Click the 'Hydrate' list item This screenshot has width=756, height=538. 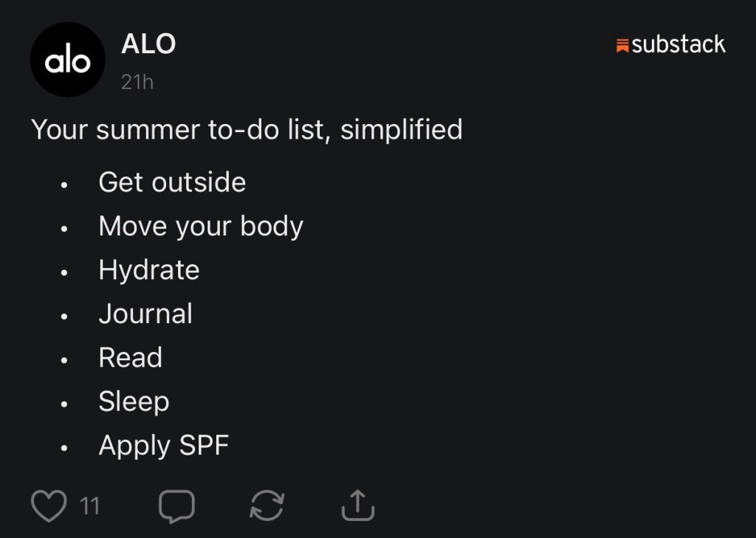[149, 270]
